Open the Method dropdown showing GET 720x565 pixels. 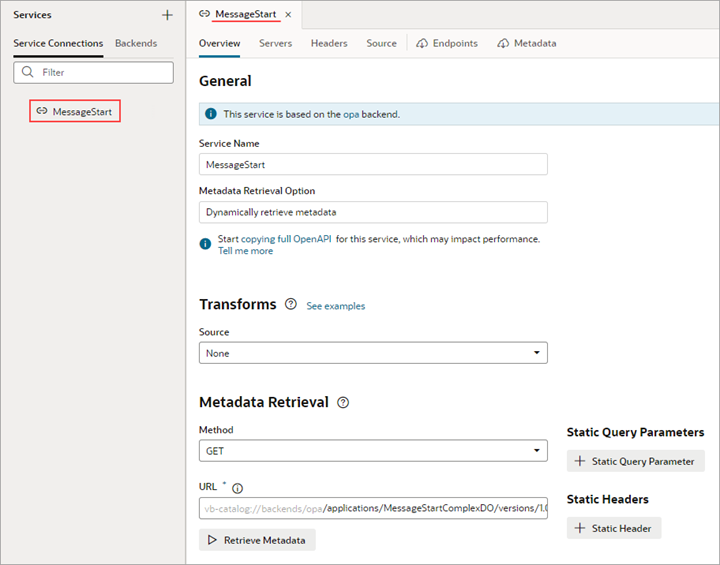[x=373, y=451]
